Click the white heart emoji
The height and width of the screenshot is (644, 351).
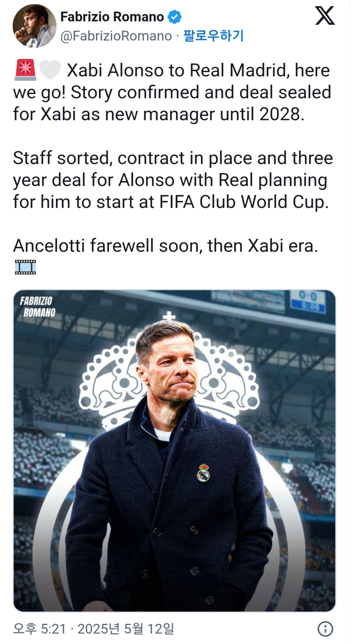pos(50,70)
